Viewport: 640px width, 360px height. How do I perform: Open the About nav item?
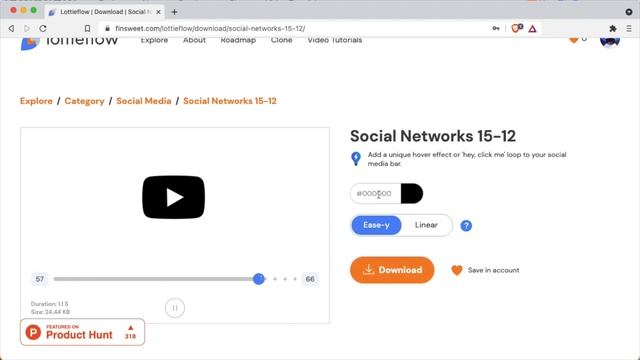194,40
